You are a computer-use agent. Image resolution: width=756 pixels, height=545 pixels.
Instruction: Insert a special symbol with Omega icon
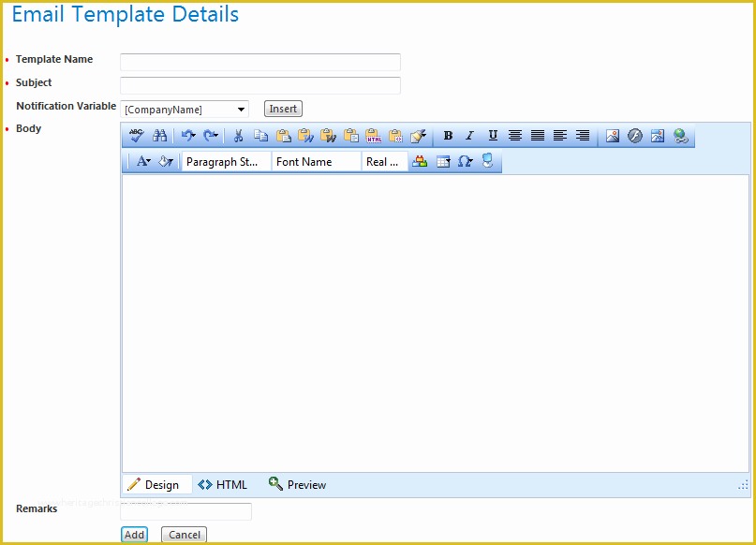[x=465, y=162]
